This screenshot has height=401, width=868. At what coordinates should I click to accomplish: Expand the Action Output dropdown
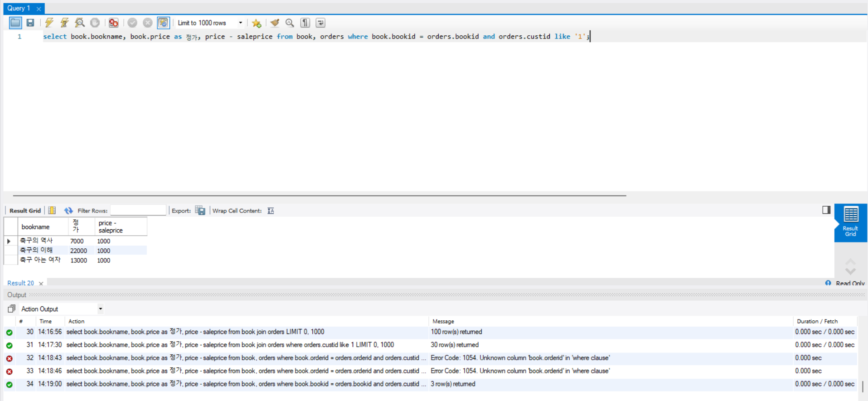tap(62, 309)
